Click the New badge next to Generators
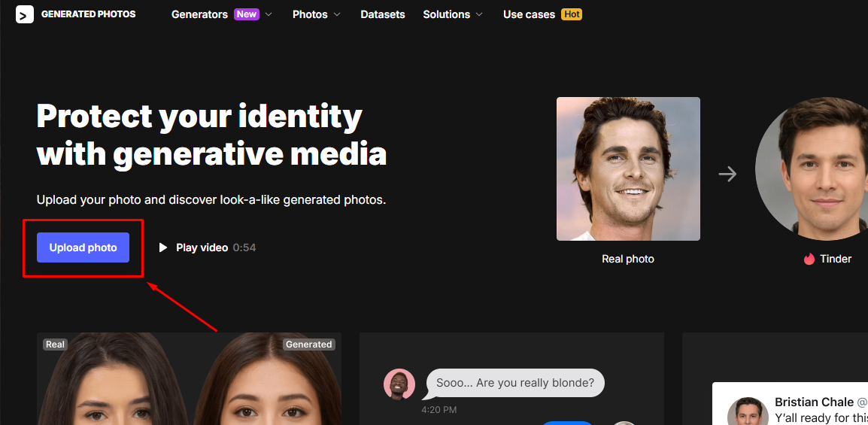 (247, 14)
